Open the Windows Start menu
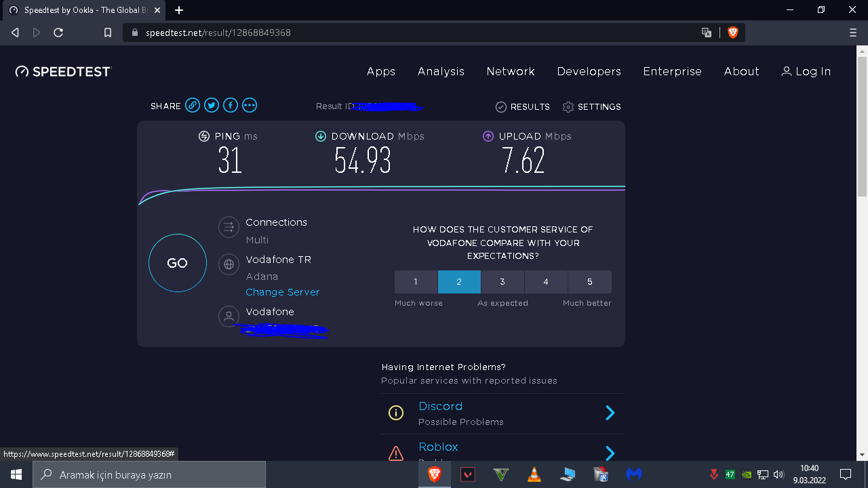The image size is (868, 488). (16, 474)
